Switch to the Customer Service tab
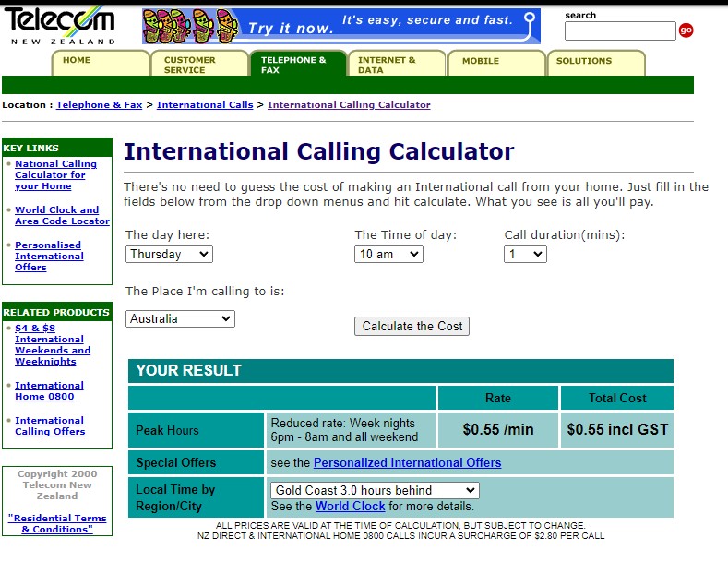Image resolution: width=728 pixels, height=574 pixels. click(x=199, y=65)
